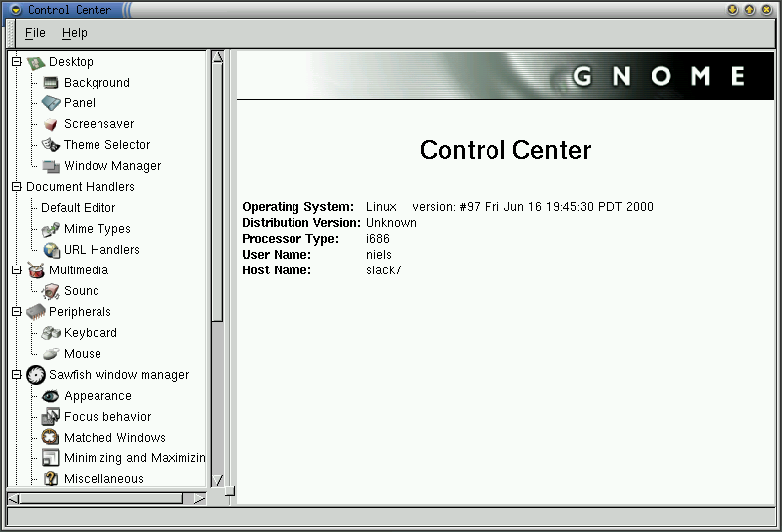Click the Panel icon in tree
Image resolution: width=782 pixels, height=532 pixels.
(51, 103)
